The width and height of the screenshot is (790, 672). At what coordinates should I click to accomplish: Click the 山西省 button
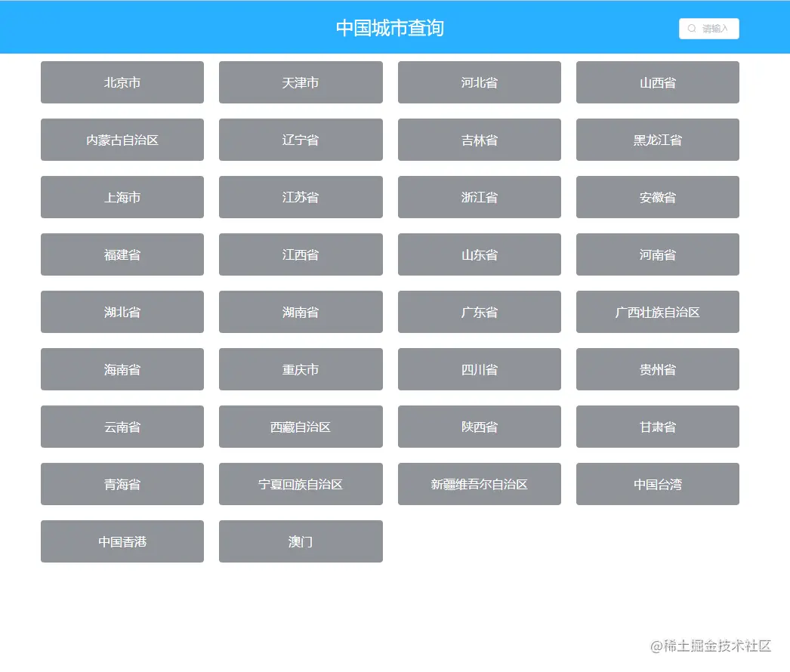658,82
